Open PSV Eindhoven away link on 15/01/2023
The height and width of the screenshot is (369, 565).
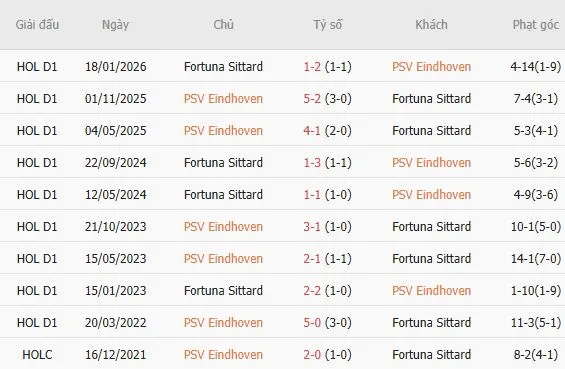pos(431,290)
